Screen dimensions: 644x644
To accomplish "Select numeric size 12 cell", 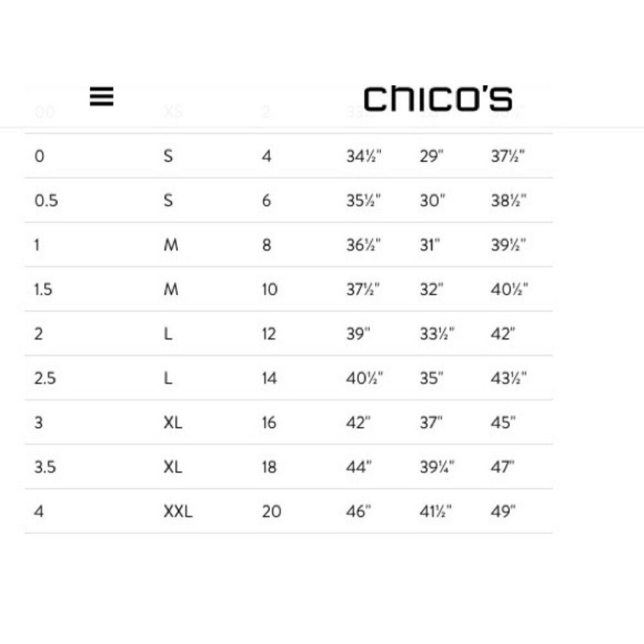I will [269, 334].
